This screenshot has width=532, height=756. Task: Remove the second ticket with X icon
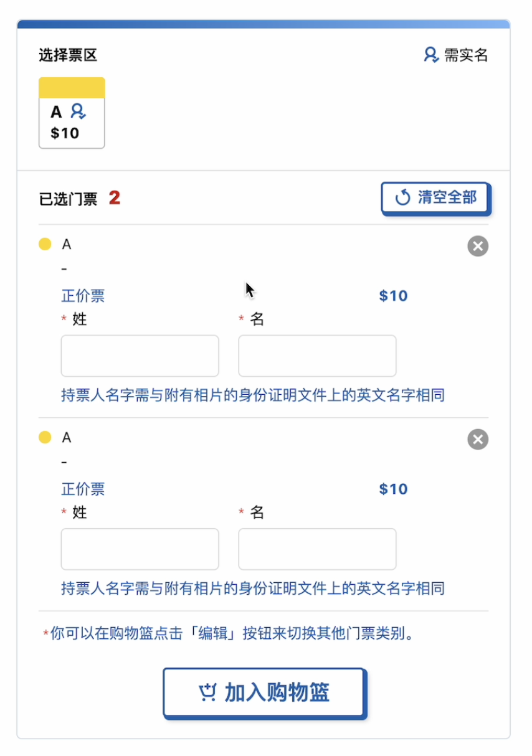click(x=478, y=440)
